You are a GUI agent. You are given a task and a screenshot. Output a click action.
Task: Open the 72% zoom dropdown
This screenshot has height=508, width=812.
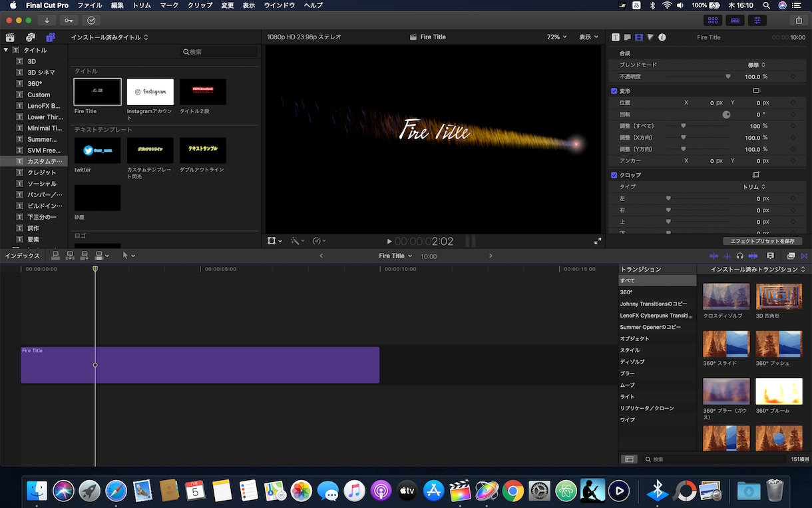tap(557, 37)
